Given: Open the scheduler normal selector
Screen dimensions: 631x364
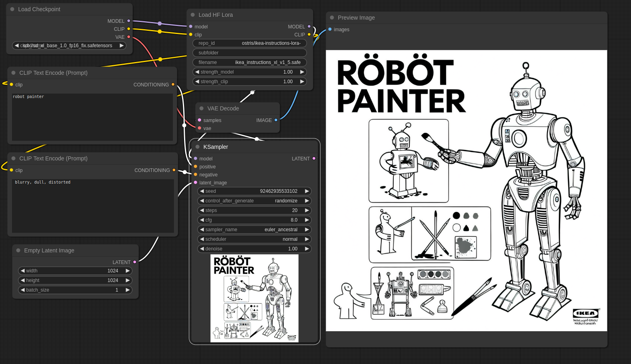Looking at the screenshot, I should (x=254, y=239).
